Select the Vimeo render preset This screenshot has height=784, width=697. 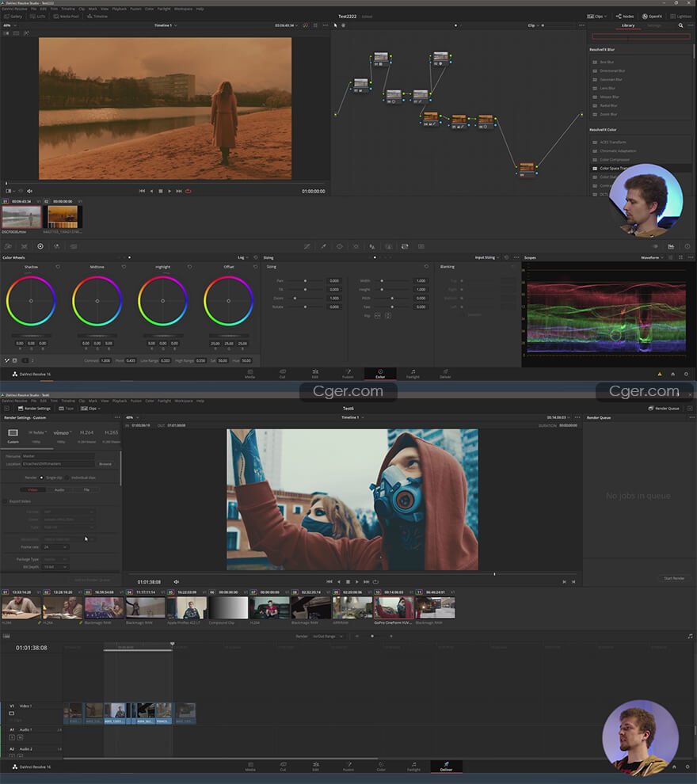62,436
